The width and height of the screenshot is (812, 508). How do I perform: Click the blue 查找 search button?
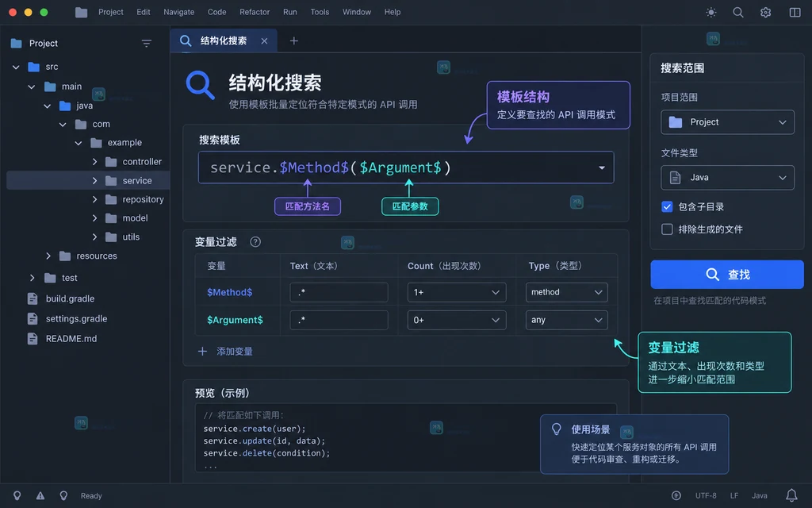pyautogui.click(x=727, y=274)
